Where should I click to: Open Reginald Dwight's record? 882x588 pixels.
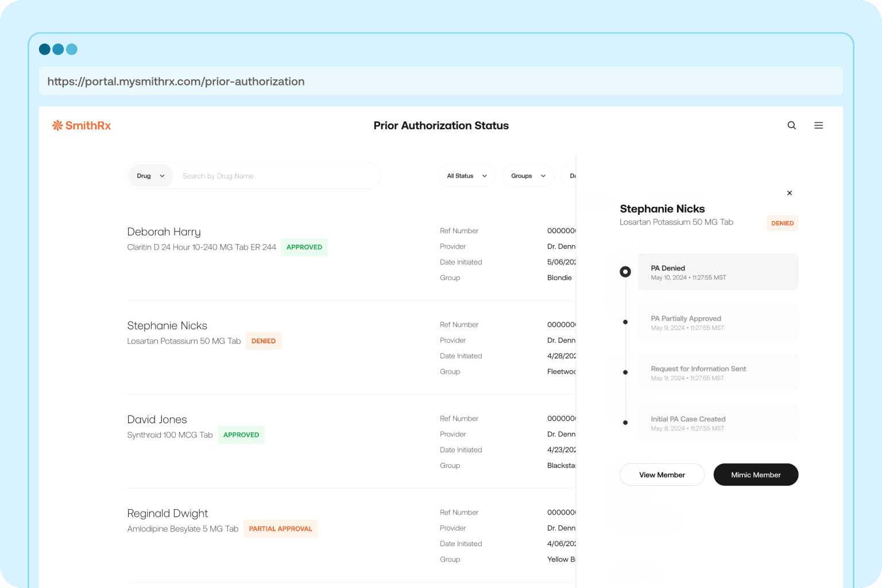point(167,513)
